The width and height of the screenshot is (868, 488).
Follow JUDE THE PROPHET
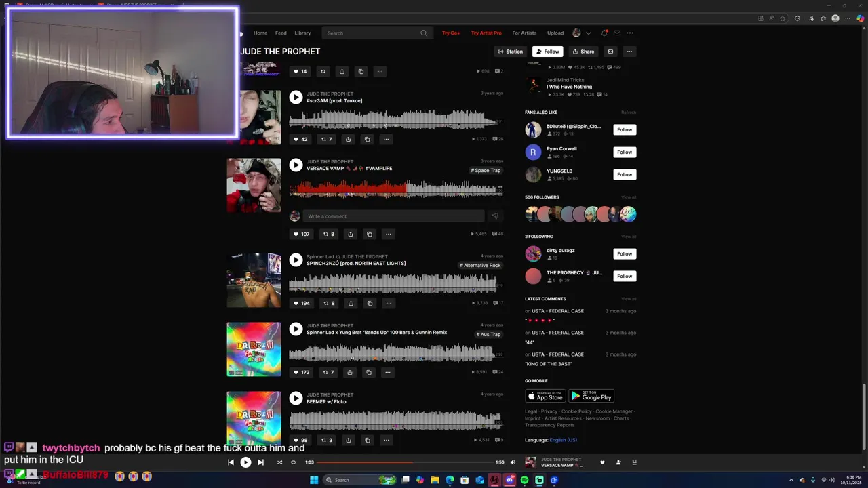pos(548,52)
